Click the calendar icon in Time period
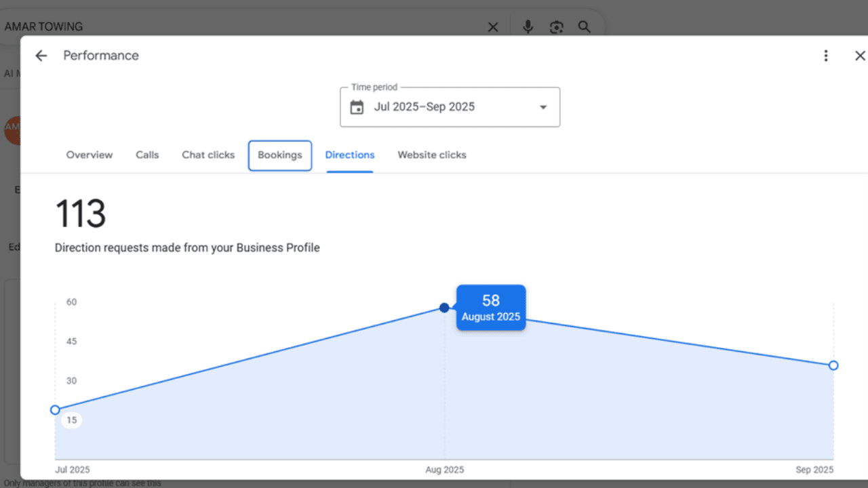This screenshot has width=868, height=488. pos(357,107)
